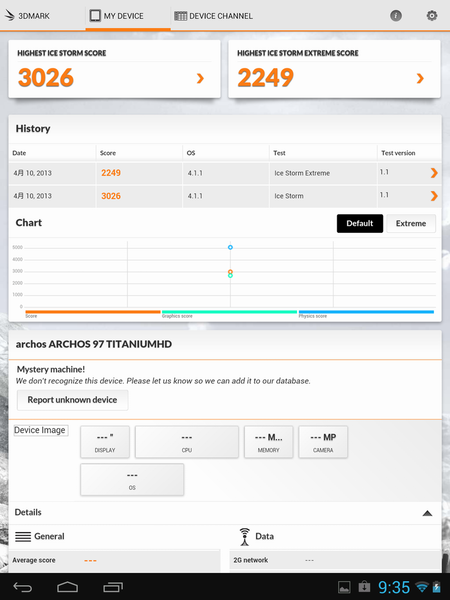Open Highest Ice Storm Extreme Score arrow
This screenshot has width=450, height=600.
click(420, 78)
